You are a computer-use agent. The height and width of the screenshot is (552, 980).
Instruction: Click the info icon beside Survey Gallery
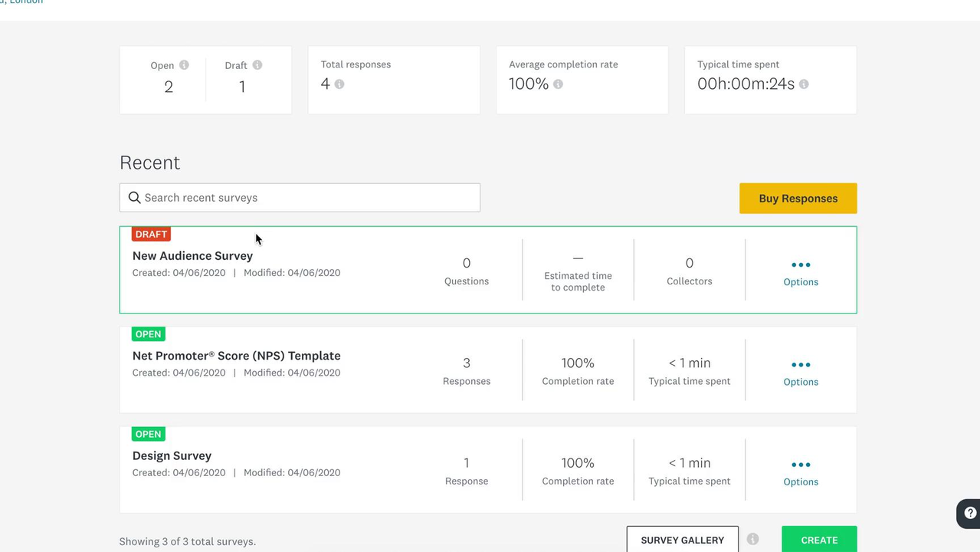click(752, 540)
